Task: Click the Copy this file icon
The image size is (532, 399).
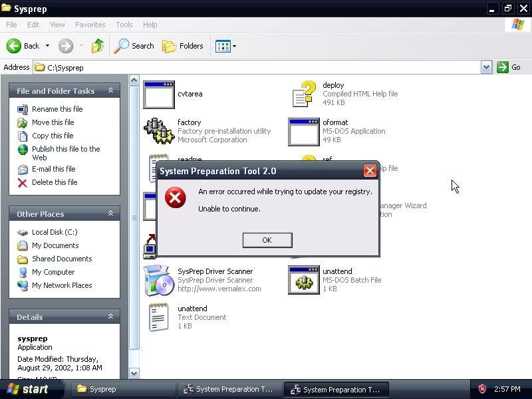Action: point(23,136)
